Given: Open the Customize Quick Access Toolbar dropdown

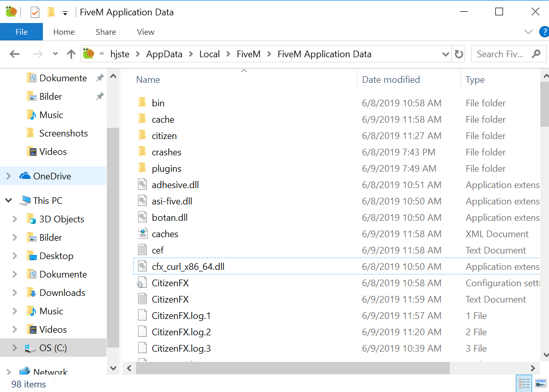Looking at the screenshot, I should [65, 13].
